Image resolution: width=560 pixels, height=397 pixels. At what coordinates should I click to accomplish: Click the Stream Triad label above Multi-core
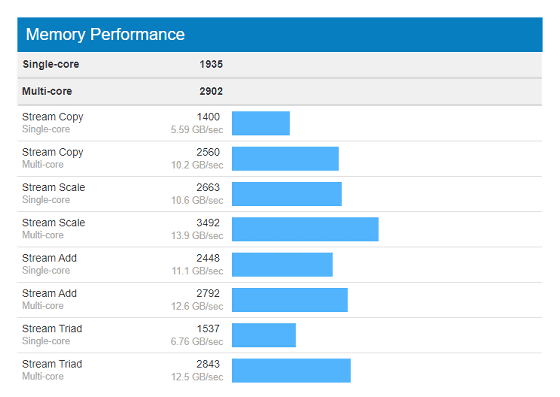[52, 364]
